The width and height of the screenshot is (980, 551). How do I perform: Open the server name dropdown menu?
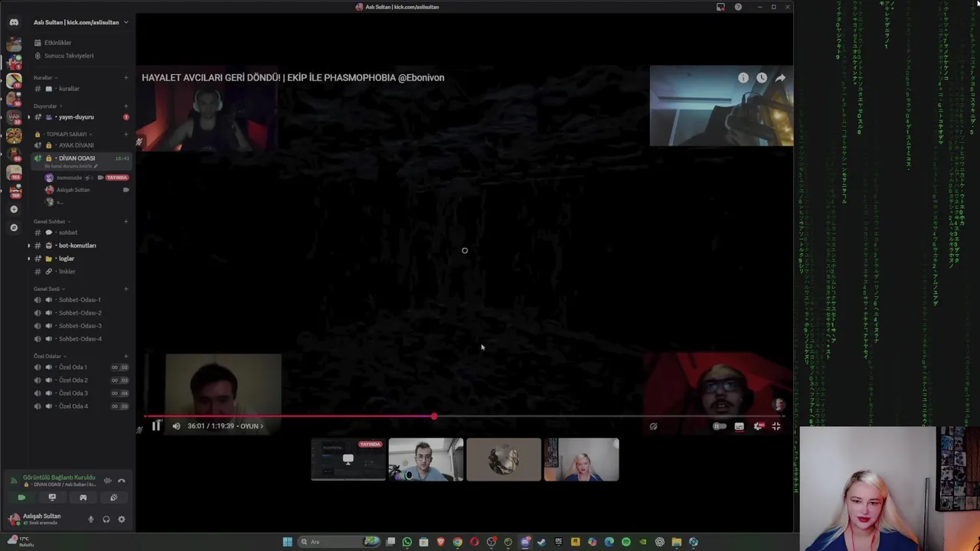point(80,22)
